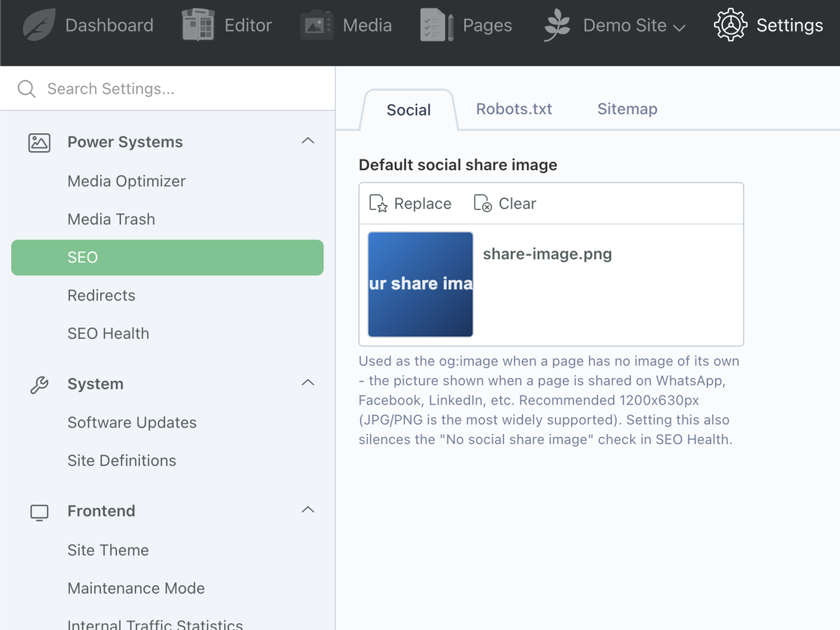The height and width of the screenshot is (630, 840).
Task: Click the Clear button
Action: (505, 204)
